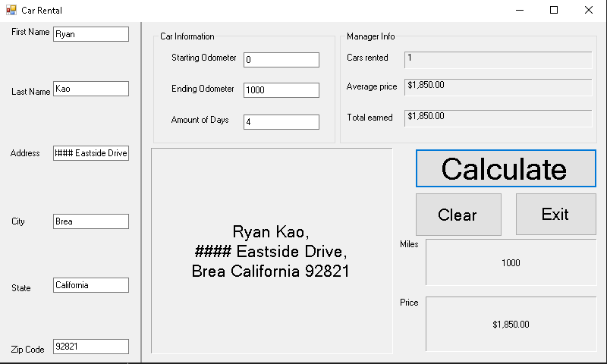Click the Exit button
This screenshot has width=607, height=364.
[556, 215]
